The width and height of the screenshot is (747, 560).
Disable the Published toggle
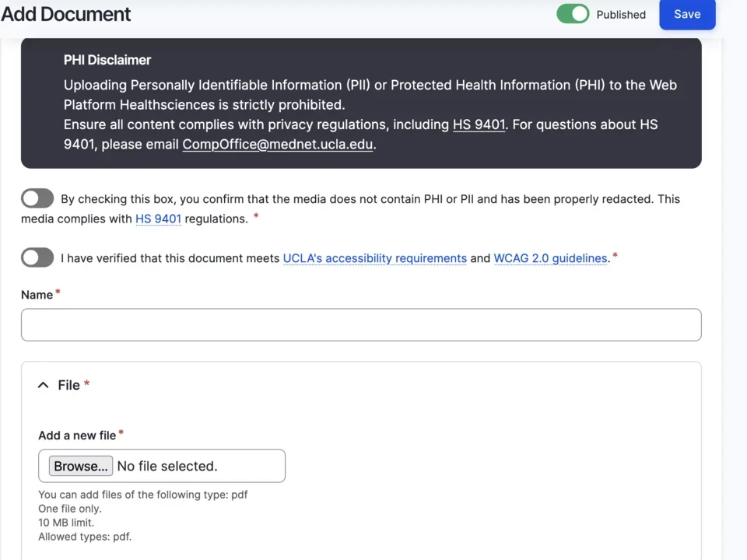click(x=573, y=14)
